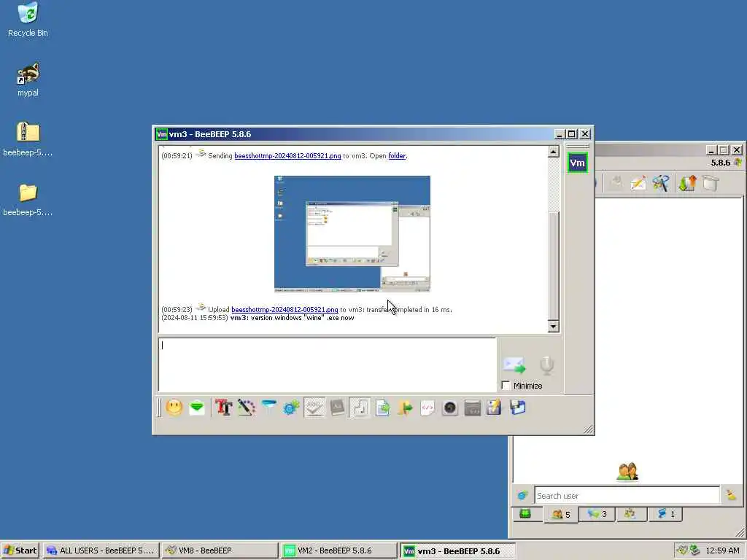747x560 pixels.
Task: Click the 12:59 AM taskbar clock
Action: (x=722, y=551)
